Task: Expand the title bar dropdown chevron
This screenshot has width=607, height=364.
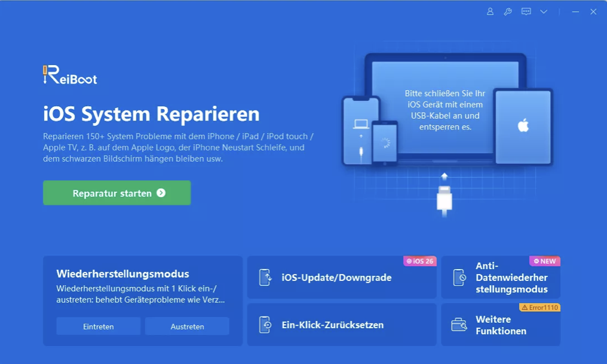Action: point(544,11)
